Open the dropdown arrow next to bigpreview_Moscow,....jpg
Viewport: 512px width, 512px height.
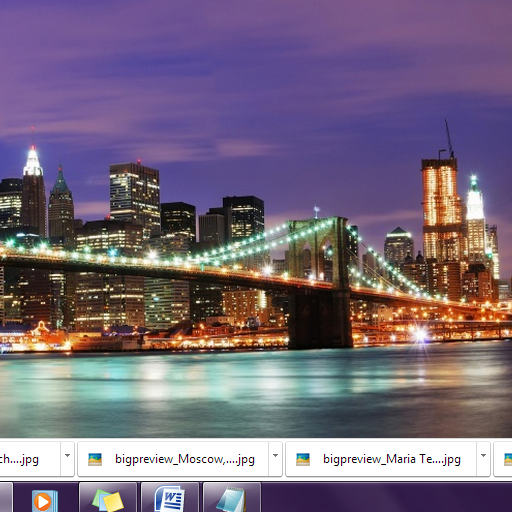point(275,459)
